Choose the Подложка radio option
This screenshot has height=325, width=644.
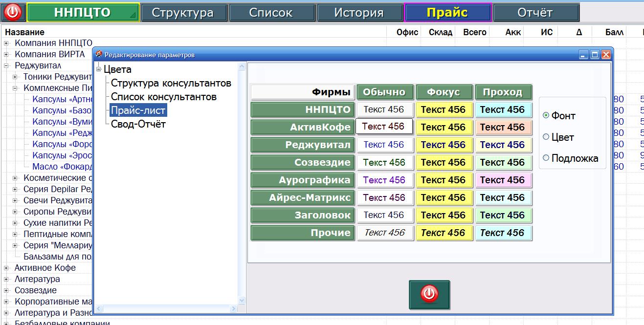(x=546, y=158)
